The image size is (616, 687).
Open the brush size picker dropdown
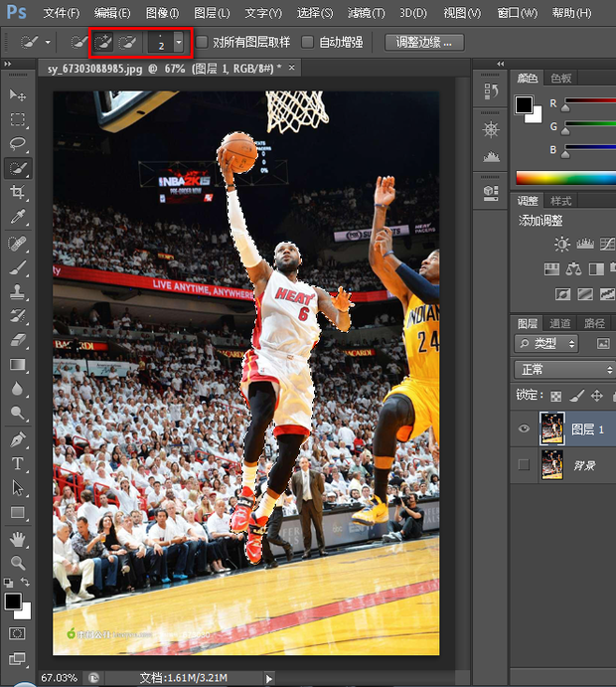pos(178,43)
